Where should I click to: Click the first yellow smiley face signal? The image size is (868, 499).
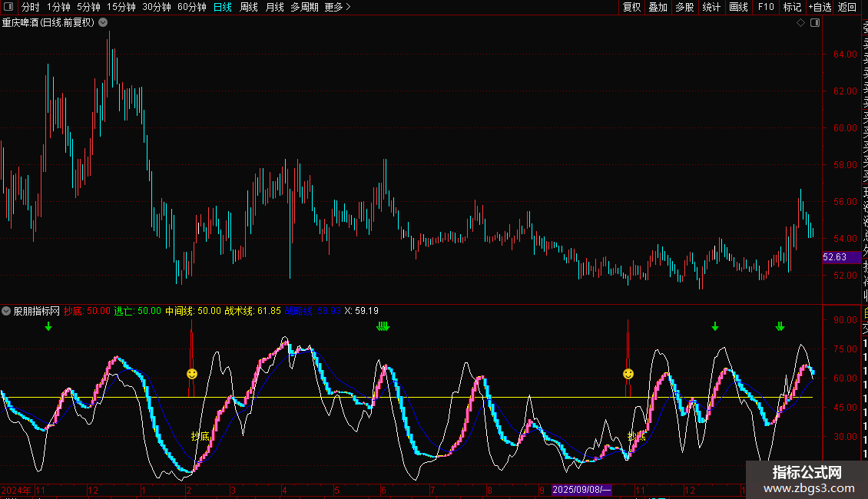coord(192,374)
